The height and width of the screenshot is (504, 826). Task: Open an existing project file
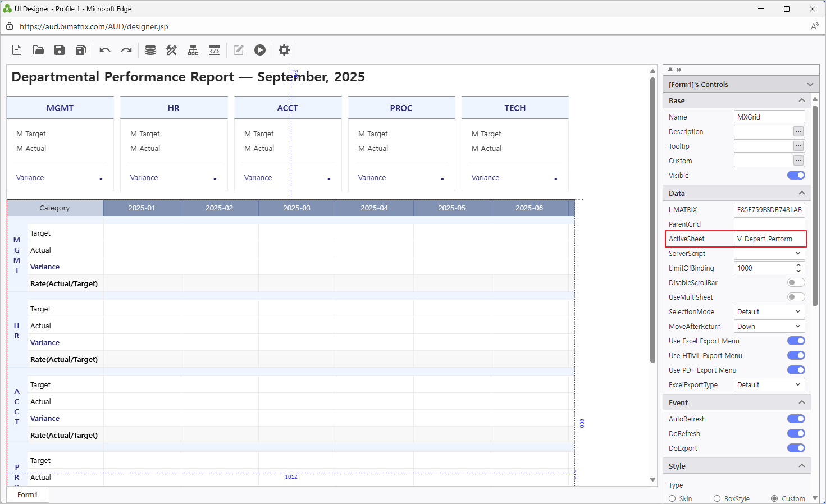point(38,50)
